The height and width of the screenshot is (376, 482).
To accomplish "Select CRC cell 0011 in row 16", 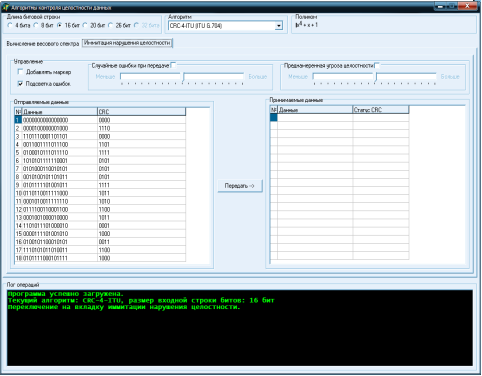I will pyautogui.click(x=141, y=242).
